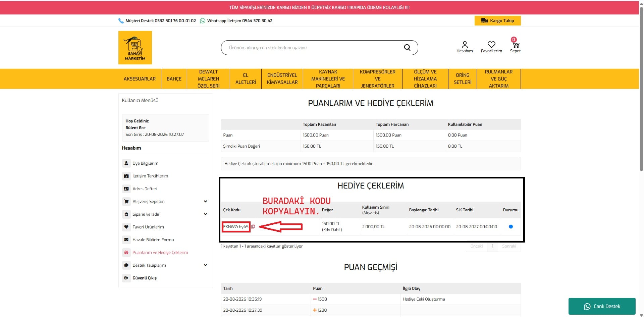Click Havale Bildirim Formu envelope icon
Screen dimensions: 644x317
[126, 240]
